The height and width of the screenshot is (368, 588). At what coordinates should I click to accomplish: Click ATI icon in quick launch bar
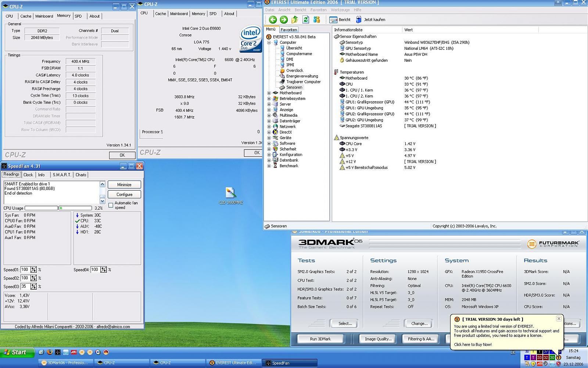point(74,352)
